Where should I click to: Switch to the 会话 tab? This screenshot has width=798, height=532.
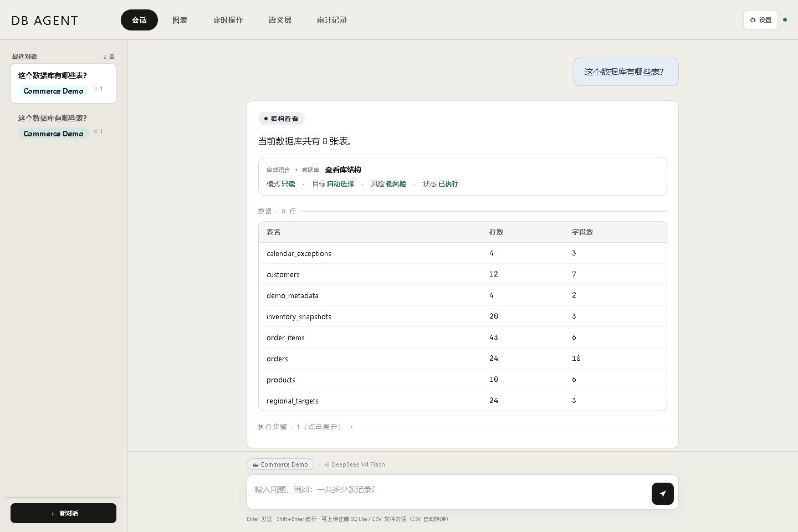click(139, 20)
